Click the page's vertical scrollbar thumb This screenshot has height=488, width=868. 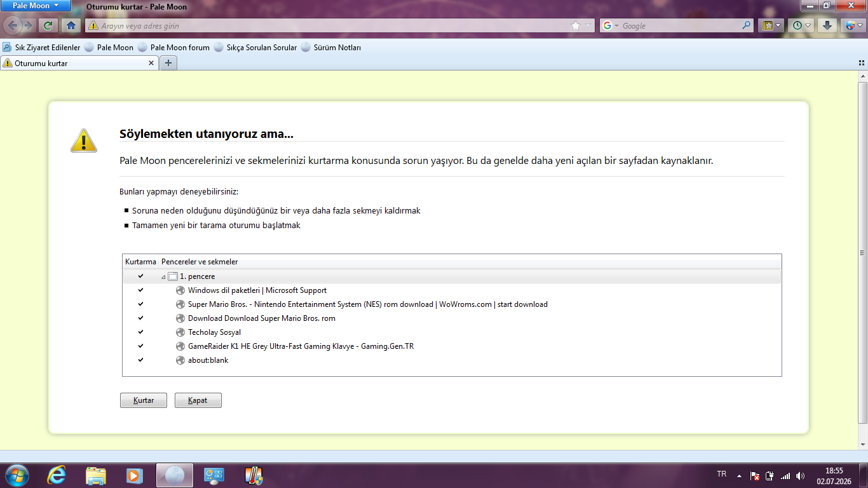click(x=862, y=252)
